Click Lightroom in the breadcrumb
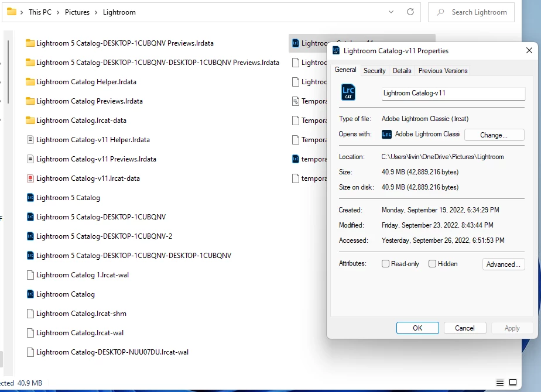 119,12
